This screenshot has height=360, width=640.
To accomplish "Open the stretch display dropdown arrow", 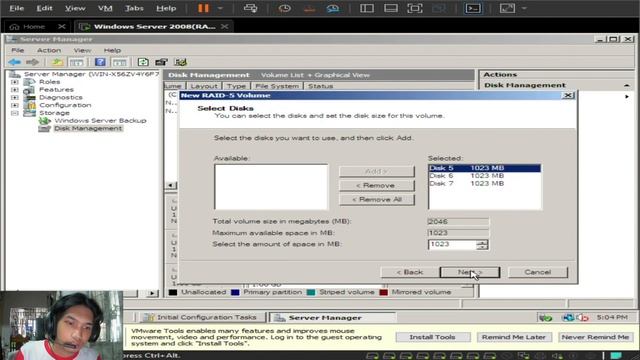I will click(x=524, y=8).
